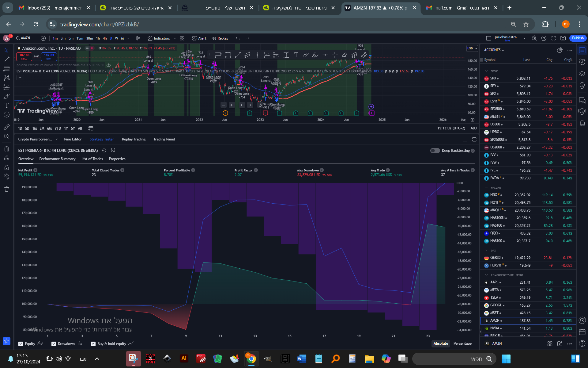Open the USD currency dropdown
This screenshot has width=588, height=368.
pyautogui.click(x=472, y=48)
